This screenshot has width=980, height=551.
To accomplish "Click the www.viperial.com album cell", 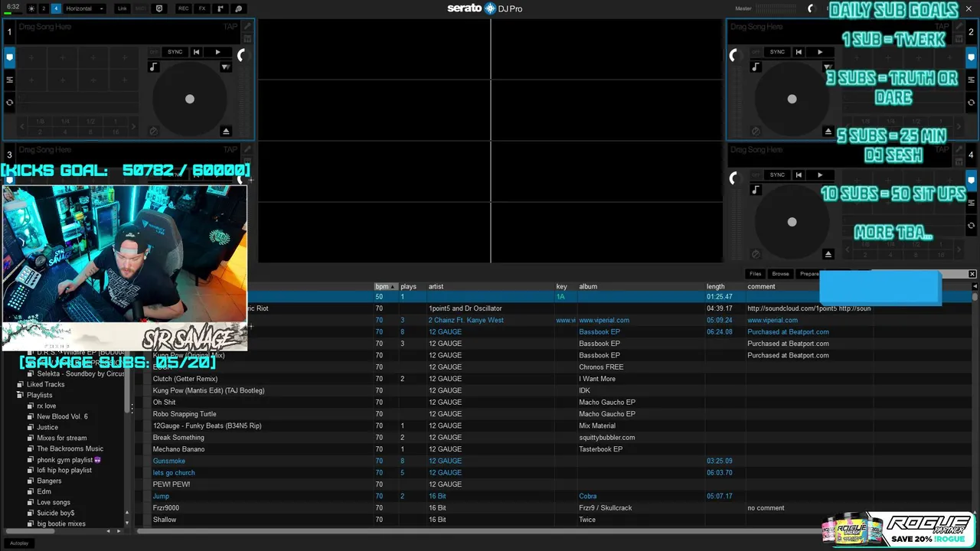I will pyautogui.click(x=604, y=320).
